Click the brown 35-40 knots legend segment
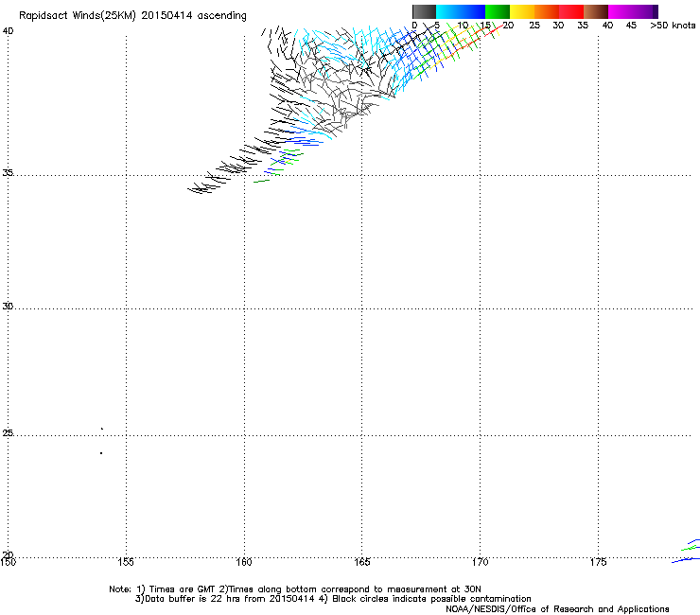The height and width of the screenshot is (615, 700). pyautogui.click(x=596, y=11)
